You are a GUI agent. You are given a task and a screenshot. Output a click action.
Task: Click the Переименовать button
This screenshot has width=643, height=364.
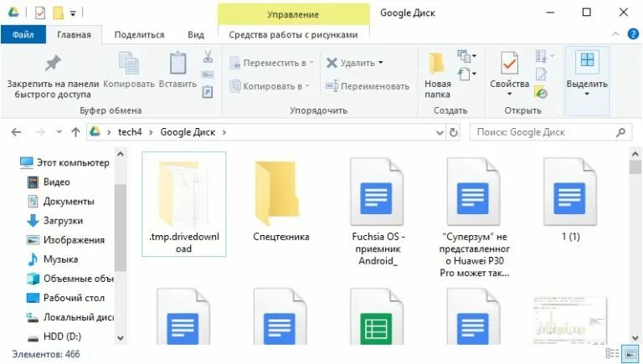[x=368, y=86]
